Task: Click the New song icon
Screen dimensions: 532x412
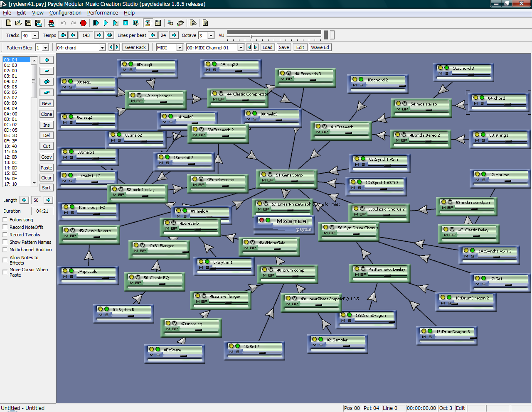Action: coord(8,23)
